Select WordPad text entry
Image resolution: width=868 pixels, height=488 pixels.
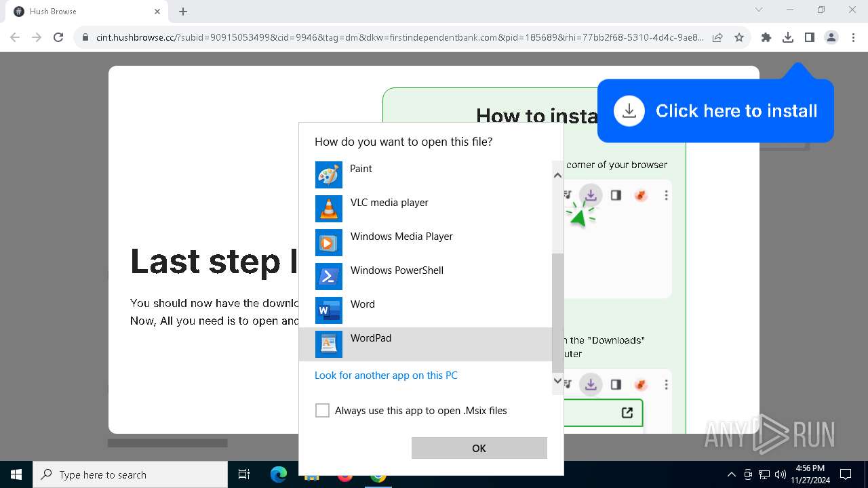point(371,338)
